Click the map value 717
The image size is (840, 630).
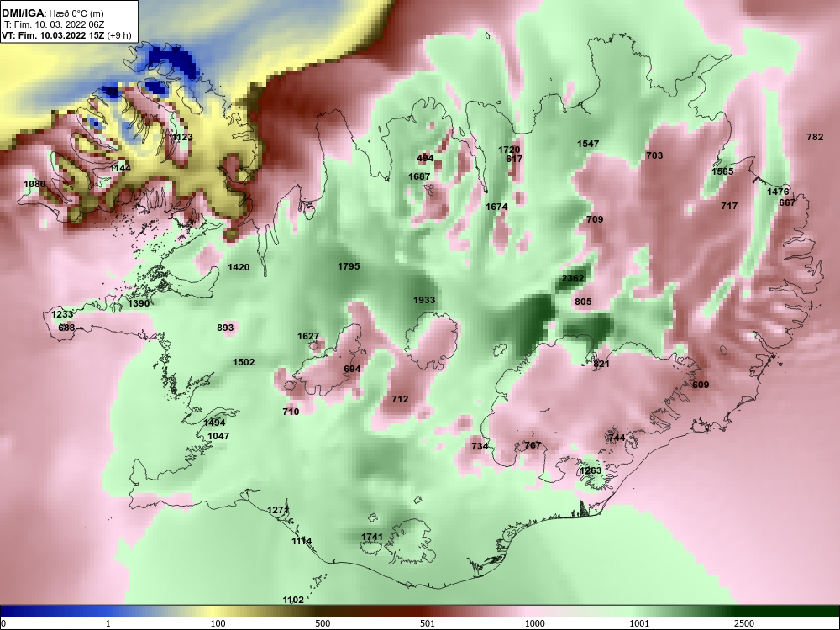[729, 206]
